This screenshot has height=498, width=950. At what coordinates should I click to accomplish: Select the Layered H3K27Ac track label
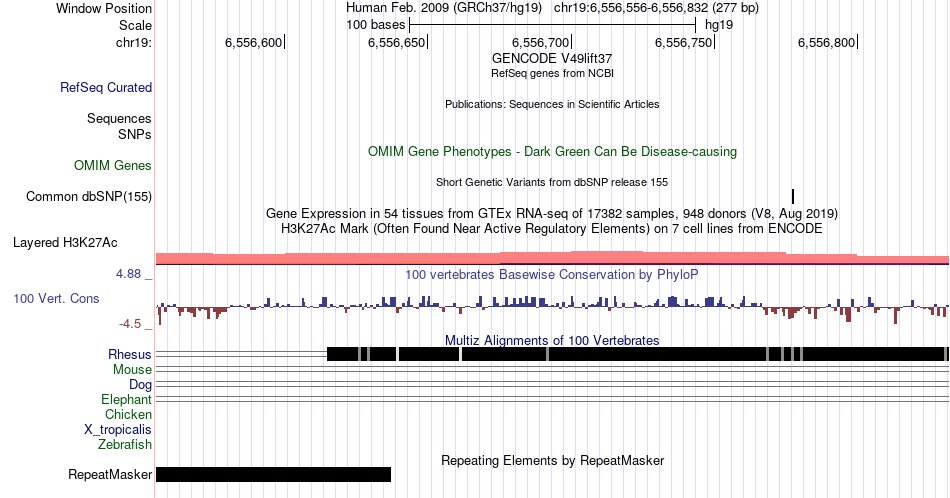pyautogui.click(x=65, y=242)
